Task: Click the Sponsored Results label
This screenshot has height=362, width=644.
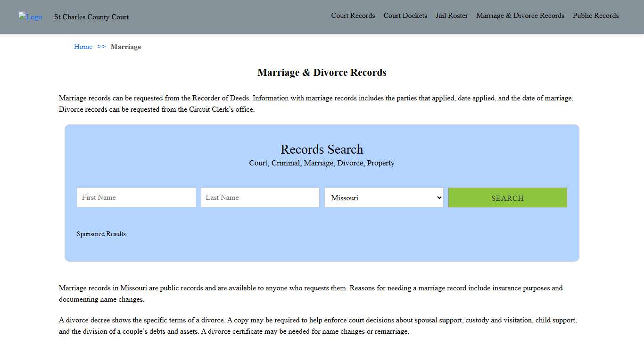Action: click(x=101, y=234)
